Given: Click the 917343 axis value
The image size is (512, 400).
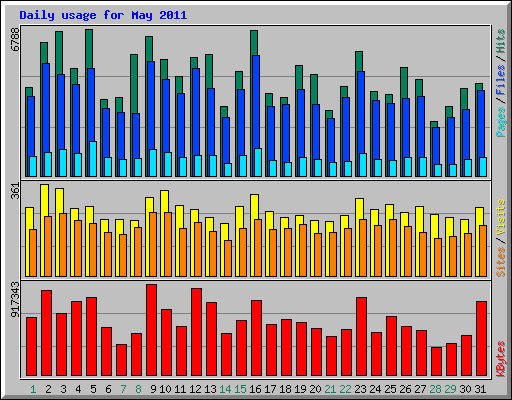Looking at the screenshot, I should pyautogui.click(x=15, y=300).
